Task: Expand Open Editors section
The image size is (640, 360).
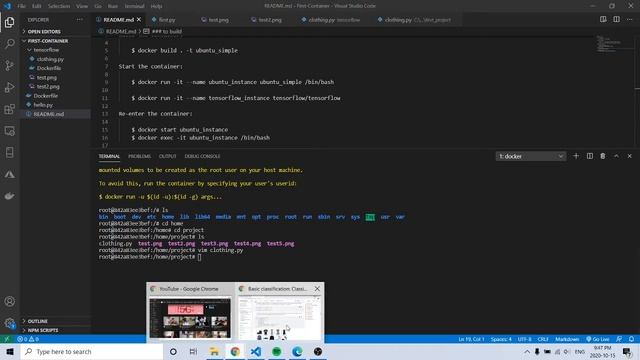Action: pyautogui.click(x=44, y=31)
